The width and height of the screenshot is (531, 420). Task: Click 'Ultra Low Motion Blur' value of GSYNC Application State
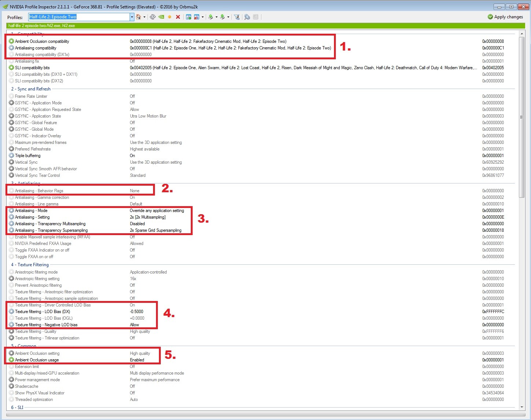pos(148,116)
